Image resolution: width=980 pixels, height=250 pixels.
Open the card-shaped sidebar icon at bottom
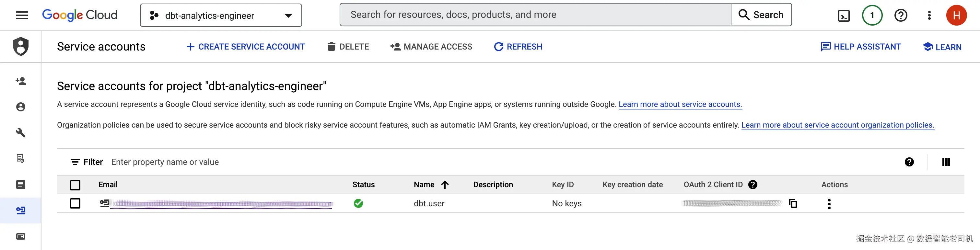21,236
